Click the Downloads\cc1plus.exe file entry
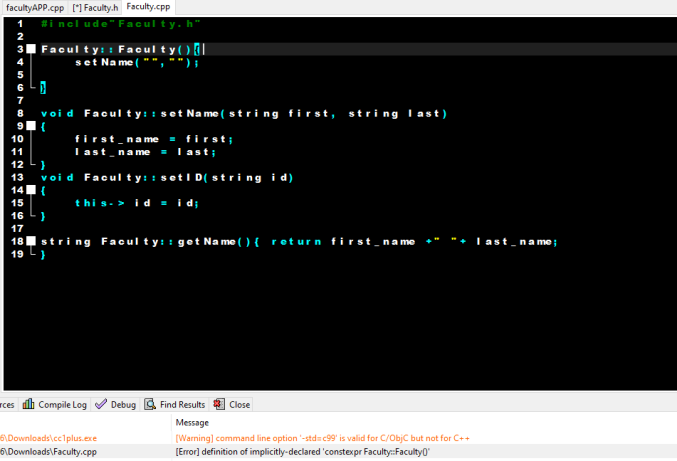The width and height of the screenshot is (677, 461). click(x=48, y=438)
